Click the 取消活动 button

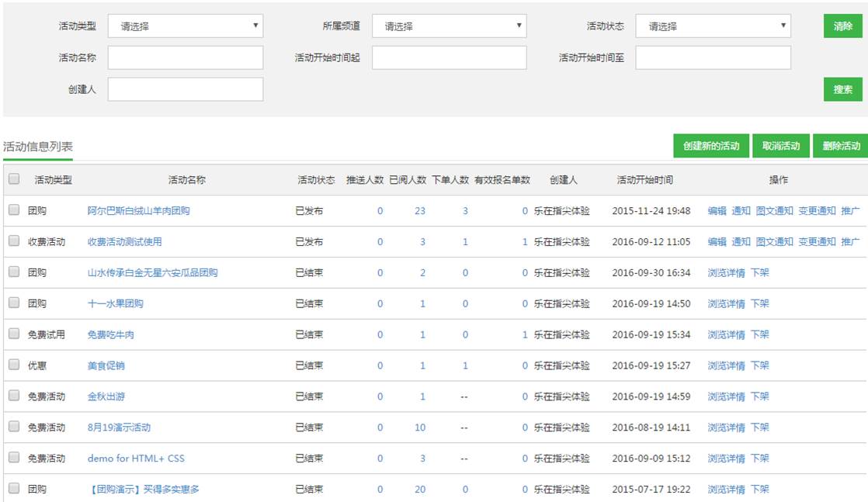pyautogui.click(x=780, y=146)
